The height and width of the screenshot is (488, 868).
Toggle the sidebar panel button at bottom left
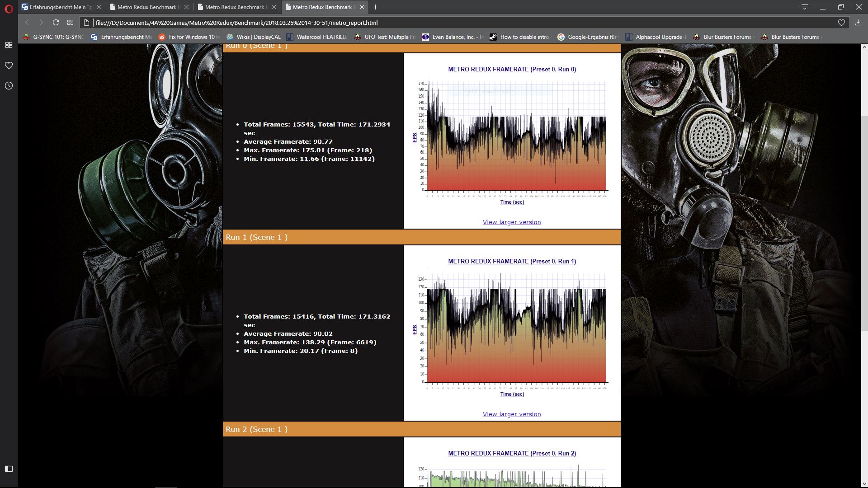[x=9, y=469]
